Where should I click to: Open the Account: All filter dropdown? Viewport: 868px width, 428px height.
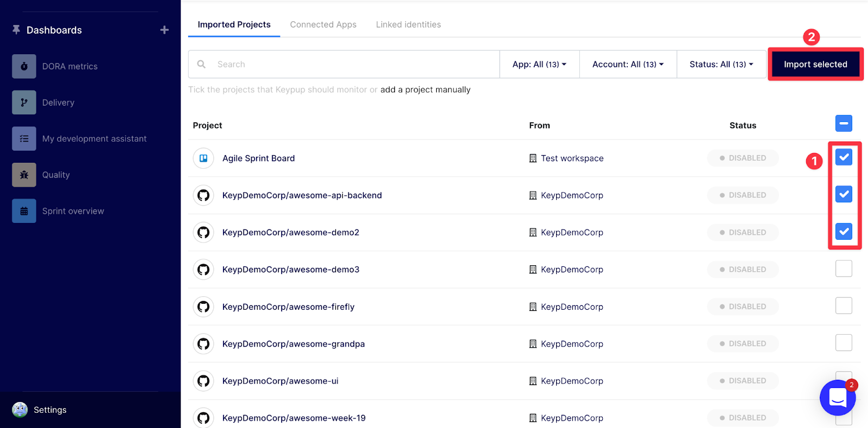pos(628,65)
